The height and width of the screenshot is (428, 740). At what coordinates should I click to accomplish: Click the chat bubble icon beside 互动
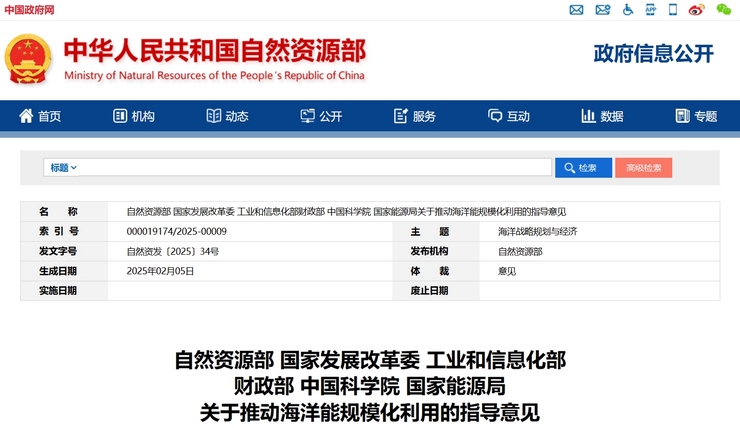click(495, 116)
